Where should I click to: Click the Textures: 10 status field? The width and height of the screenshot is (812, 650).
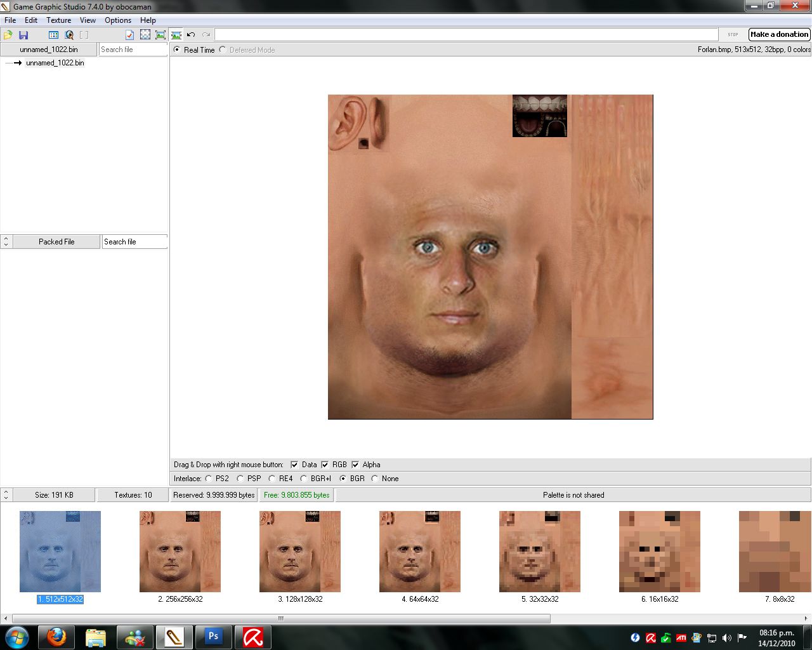click(133, 495)
